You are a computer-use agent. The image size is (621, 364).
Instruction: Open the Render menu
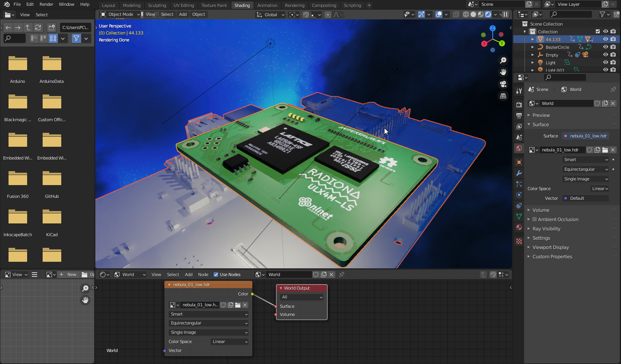(x=46, y=4)
